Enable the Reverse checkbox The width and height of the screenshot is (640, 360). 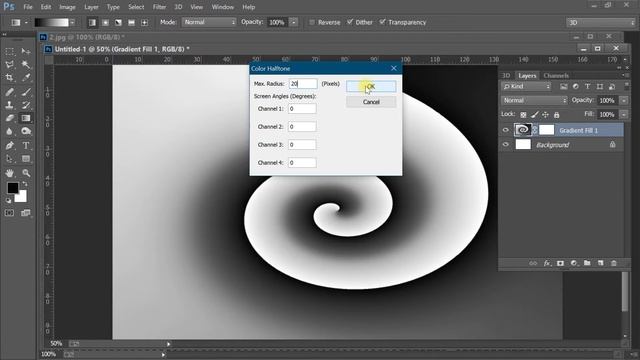(312, 22)
